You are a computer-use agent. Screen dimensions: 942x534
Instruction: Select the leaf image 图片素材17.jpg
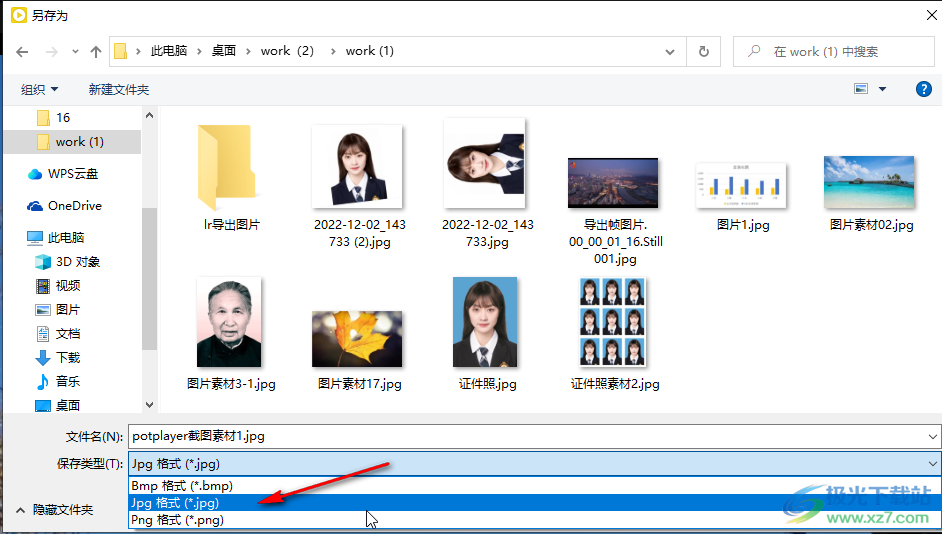[359, 350]
